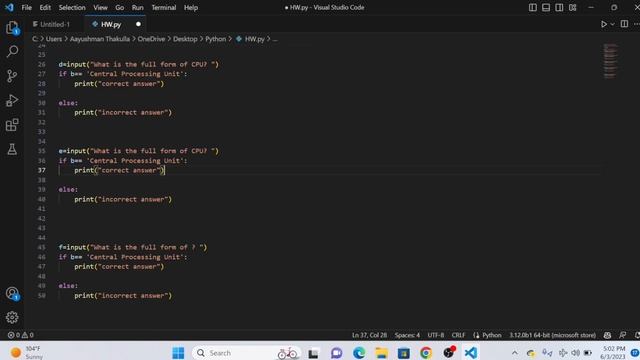Viewport: 640px width, 360px height.
Task: Split the editor to the right
Action: click(x=624, y=24)
